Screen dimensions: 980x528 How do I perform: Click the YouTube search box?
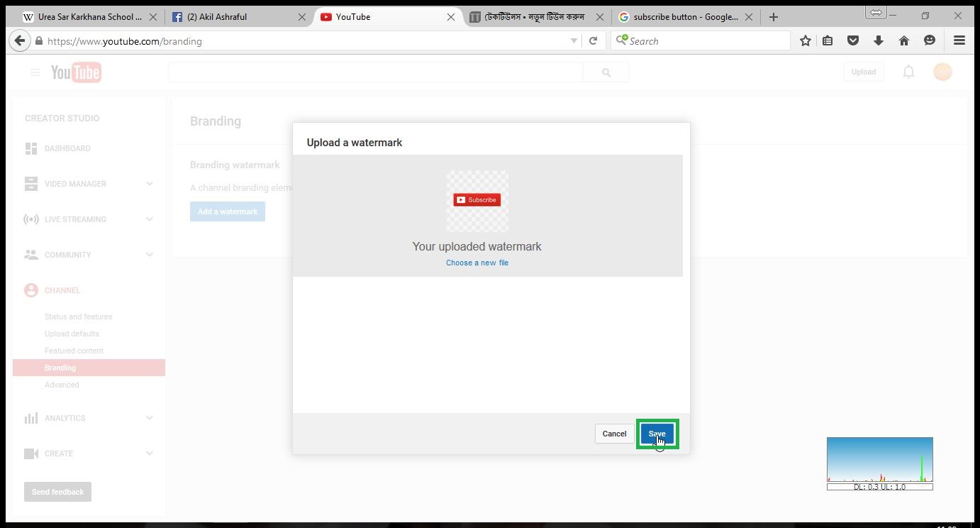tap(376, 72)
